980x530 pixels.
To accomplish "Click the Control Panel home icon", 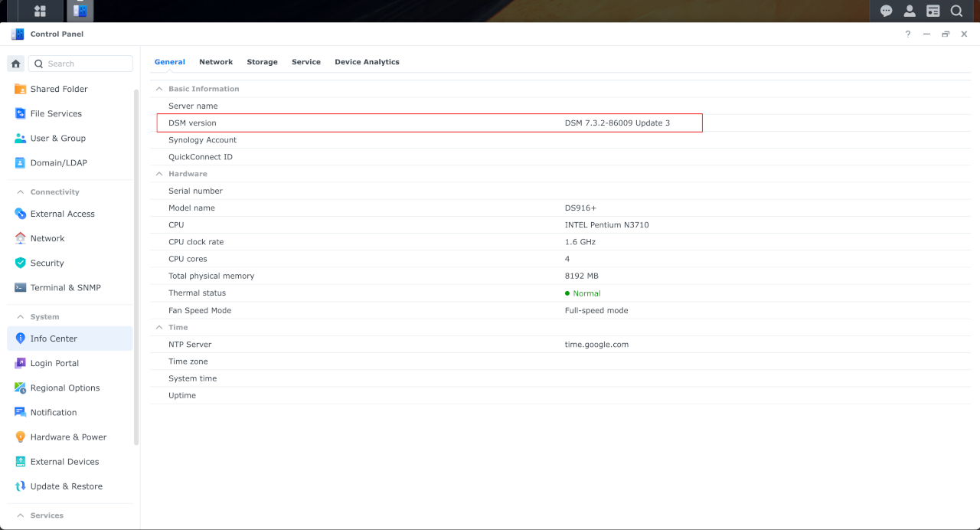I will (15, 64).
